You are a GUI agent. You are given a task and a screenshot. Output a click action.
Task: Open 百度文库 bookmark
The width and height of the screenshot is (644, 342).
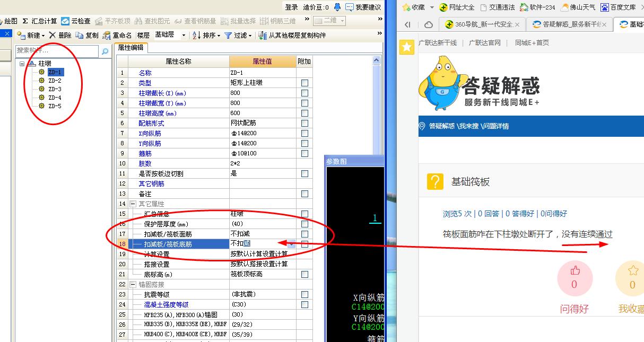click(x=618, y=7)
